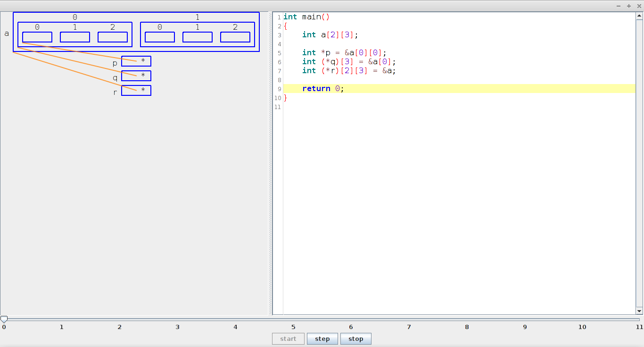Click the variable label p
644x347 pixels.
(115, 63)
